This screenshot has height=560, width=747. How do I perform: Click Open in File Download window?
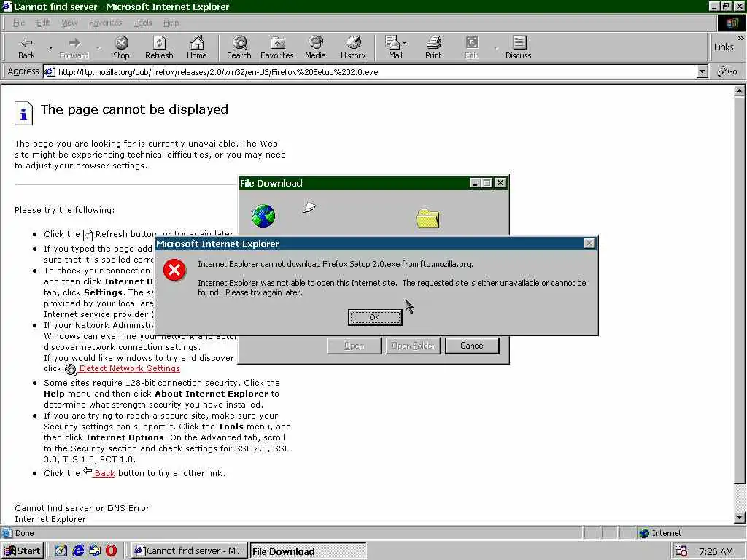tap(354, 346)
